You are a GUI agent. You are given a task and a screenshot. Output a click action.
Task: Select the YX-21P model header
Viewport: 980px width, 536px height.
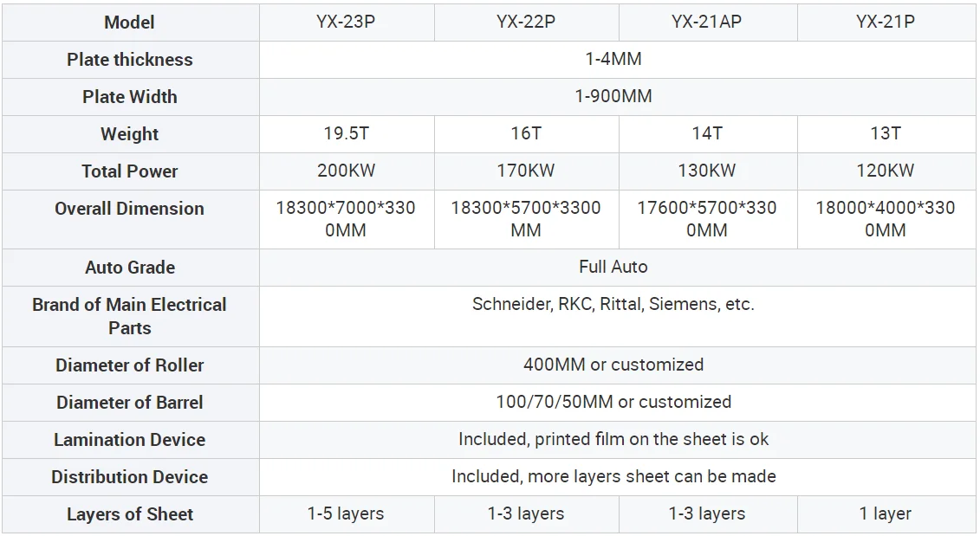coord(885,23)
